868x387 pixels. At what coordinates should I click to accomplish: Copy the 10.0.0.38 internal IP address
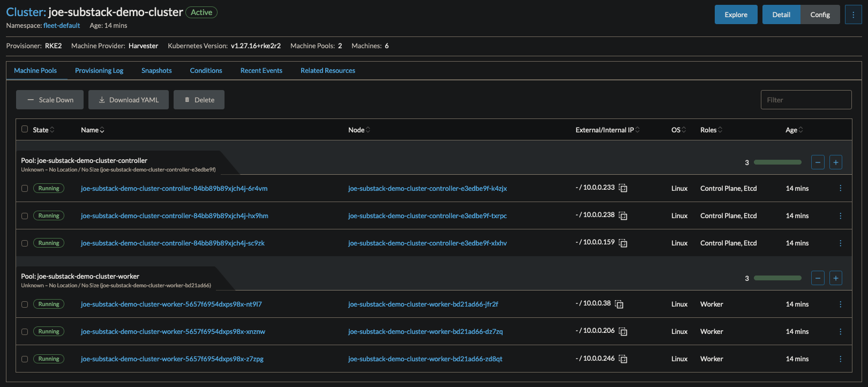(x=619, y=304)
